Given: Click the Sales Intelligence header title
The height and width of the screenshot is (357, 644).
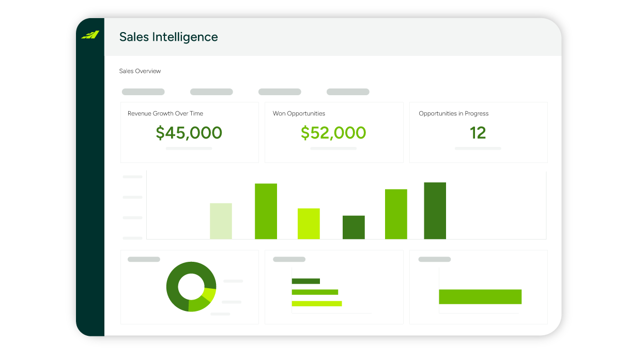Looking at the screenshot, I should 168,37.
